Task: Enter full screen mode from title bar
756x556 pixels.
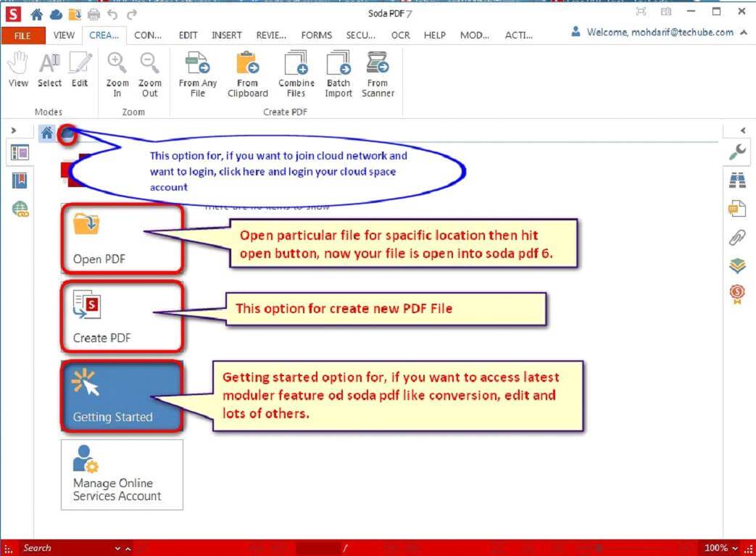Action: [641, 12]
